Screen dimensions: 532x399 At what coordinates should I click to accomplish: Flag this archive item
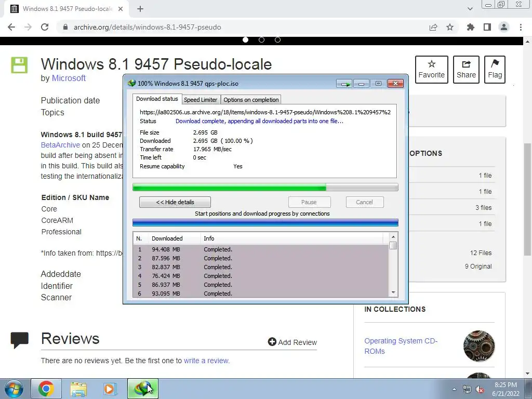pos(495,70)
